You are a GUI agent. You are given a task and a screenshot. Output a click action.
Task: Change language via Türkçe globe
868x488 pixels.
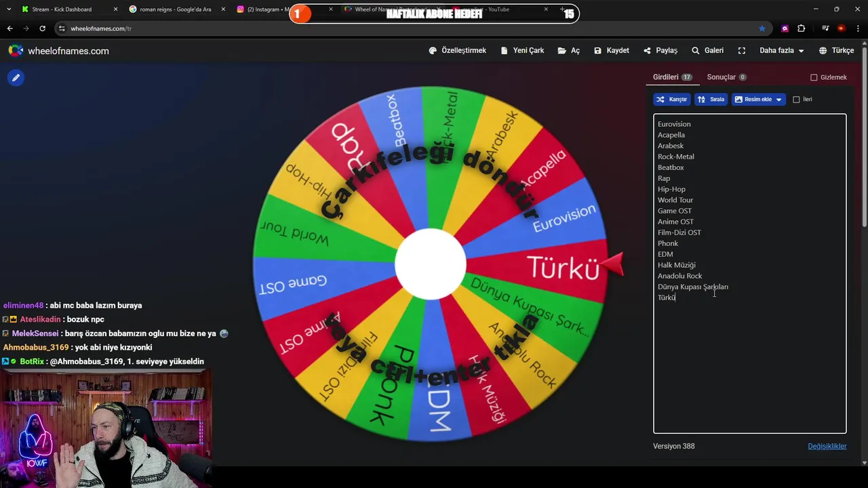point(836,51)
